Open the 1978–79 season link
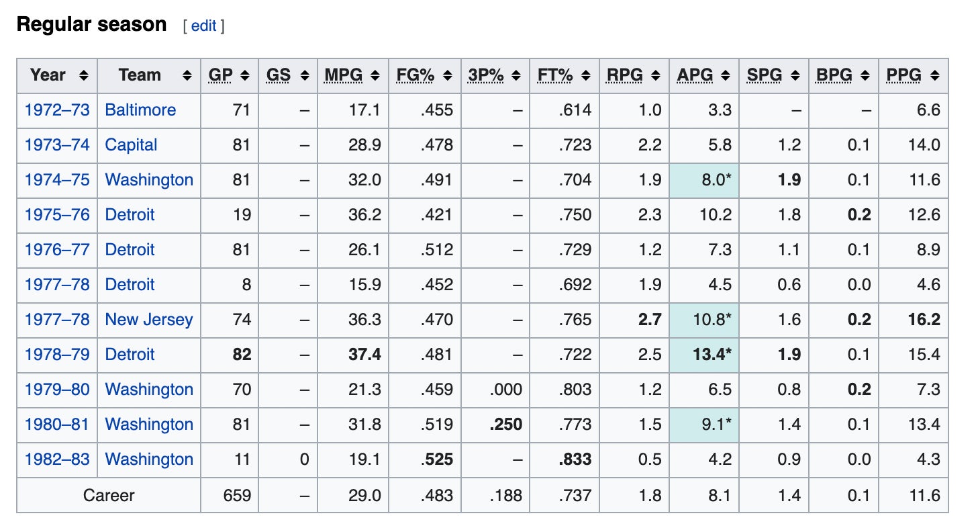The height and width of the screenshot is (528, 980). click(x=57, y=355)
